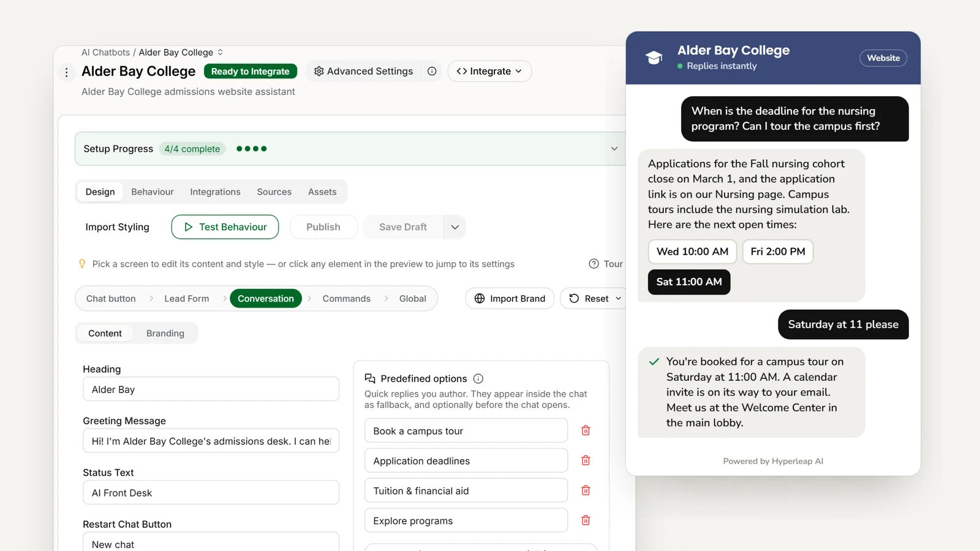Start the Tour help guide
Image resolution: width=980 pixels, height=551 pixels.
[x=606, y=264]
